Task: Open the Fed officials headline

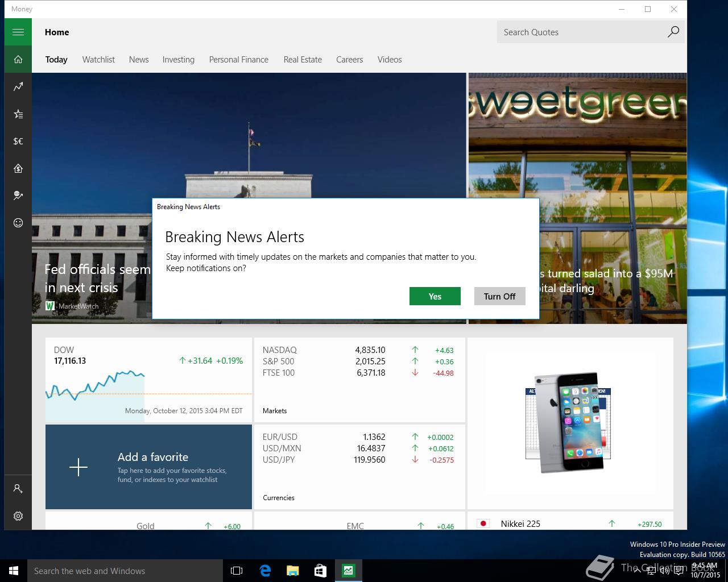Action: tap(98, 278)
